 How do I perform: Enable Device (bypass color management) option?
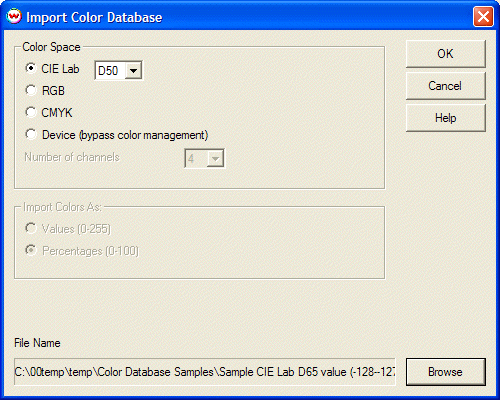click(x=31, y=135)
